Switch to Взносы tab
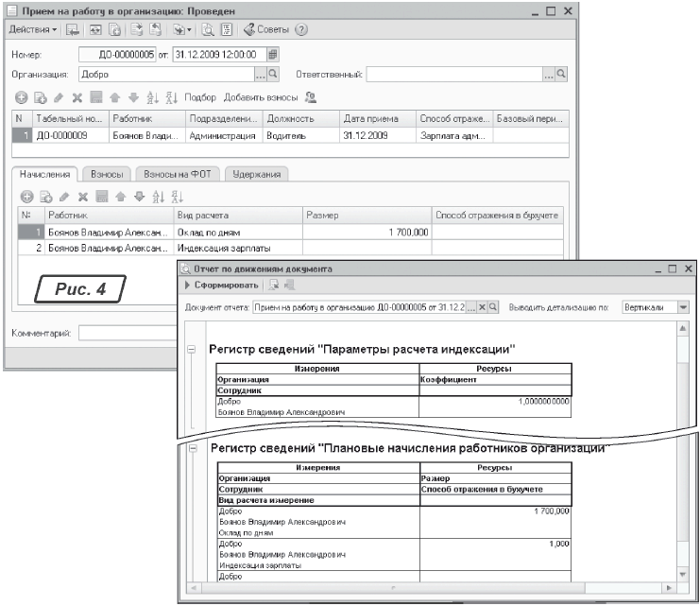 coord(108,174)
